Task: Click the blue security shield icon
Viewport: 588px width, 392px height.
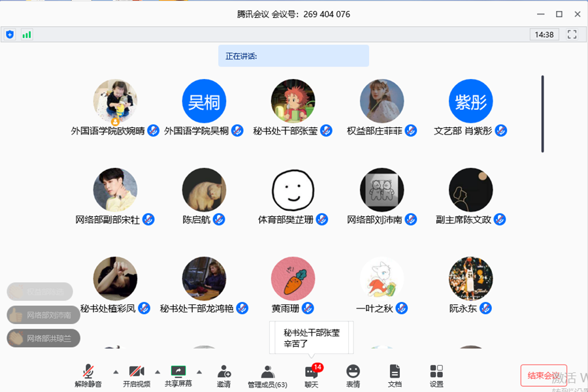Action: (10, 35)
